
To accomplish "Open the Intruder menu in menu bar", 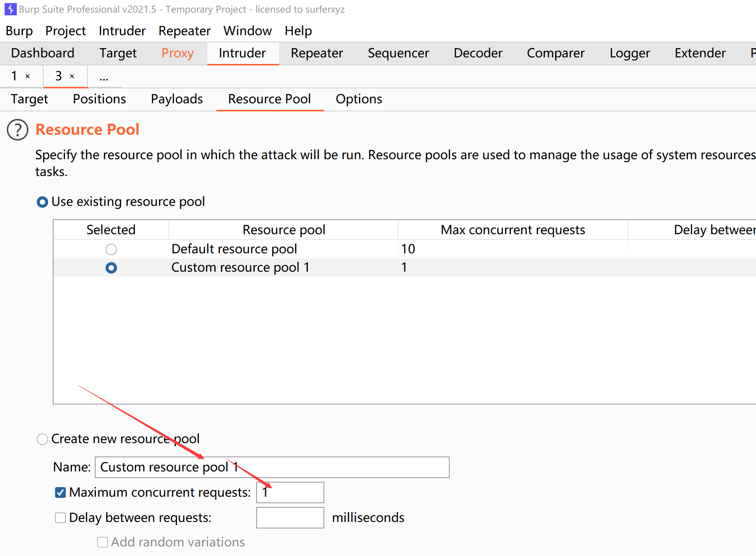I will [122, 31].
